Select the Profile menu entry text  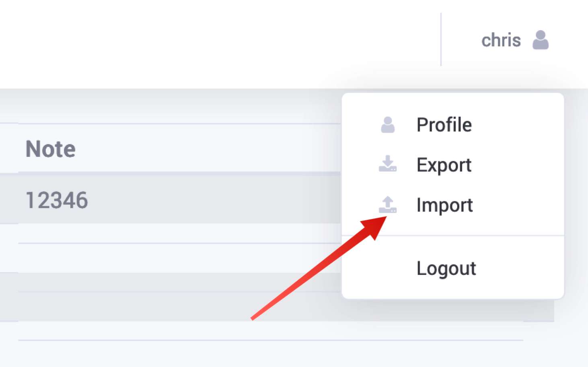pyautogui.click(x=444, y=125)
